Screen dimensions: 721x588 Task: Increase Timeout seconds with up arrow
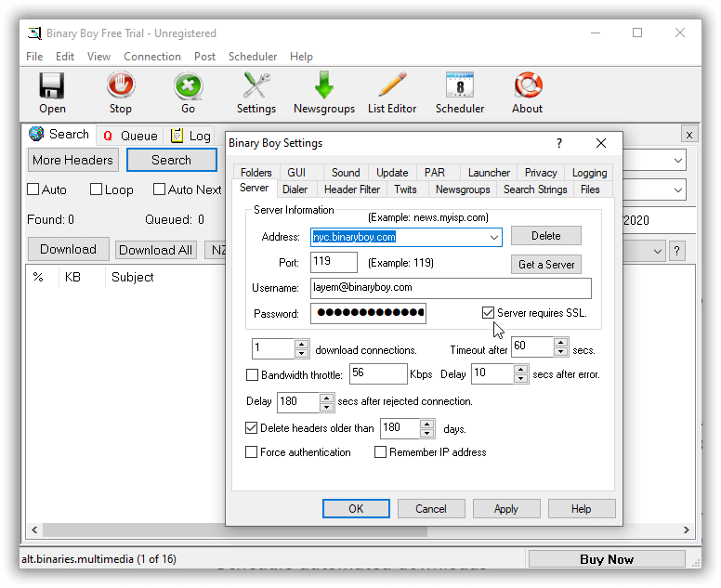coord(560,342)
